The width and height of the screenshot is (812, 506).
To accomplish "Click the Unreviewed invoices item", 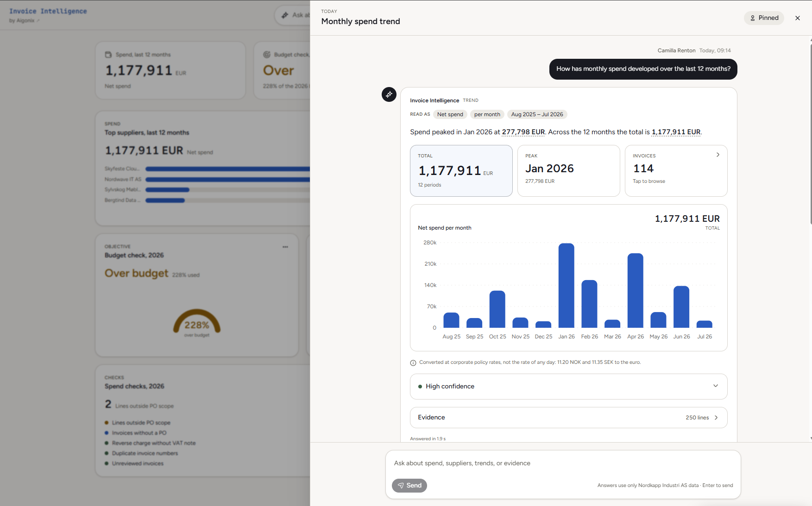I will [137, 463].
